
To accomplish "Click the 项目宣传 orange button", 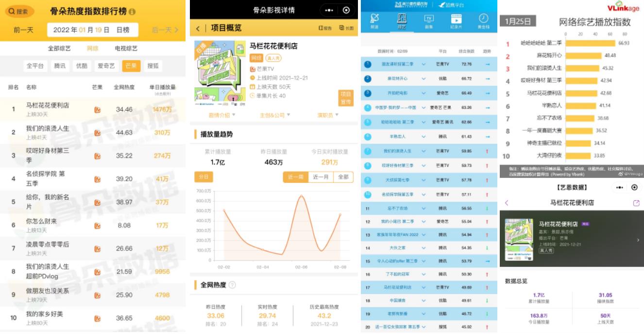I will click(x=345, y=98).
